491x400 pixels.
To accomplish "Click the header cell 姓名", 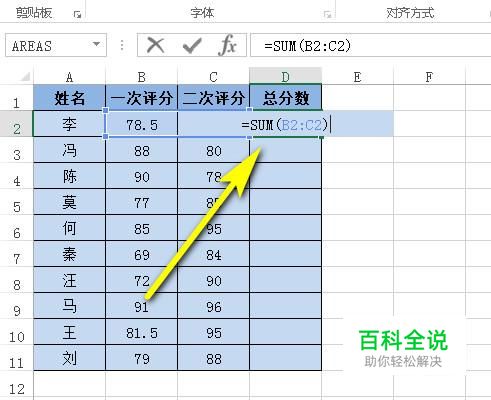I will [69, 98].
